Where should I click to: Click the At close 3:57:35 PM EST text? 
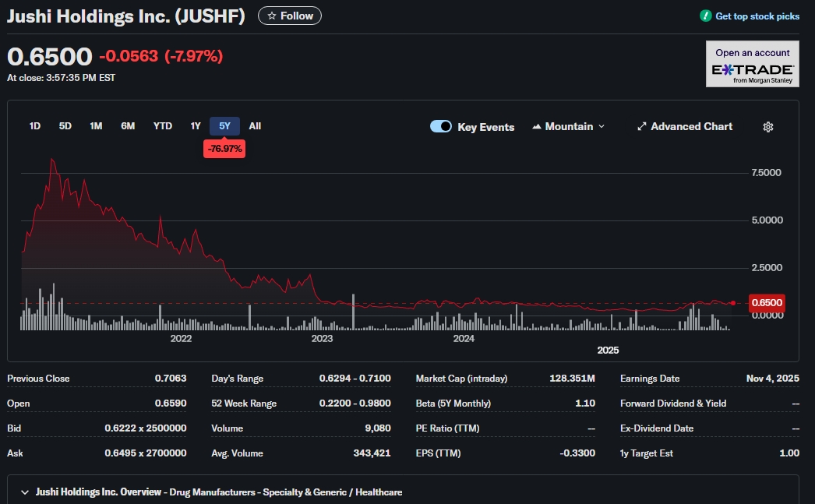coord(62,77)
